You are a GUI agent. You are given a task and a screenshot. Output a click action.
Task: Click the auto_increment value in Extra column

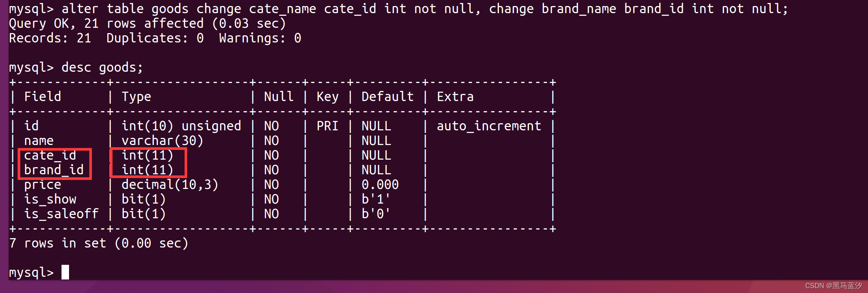489,126
